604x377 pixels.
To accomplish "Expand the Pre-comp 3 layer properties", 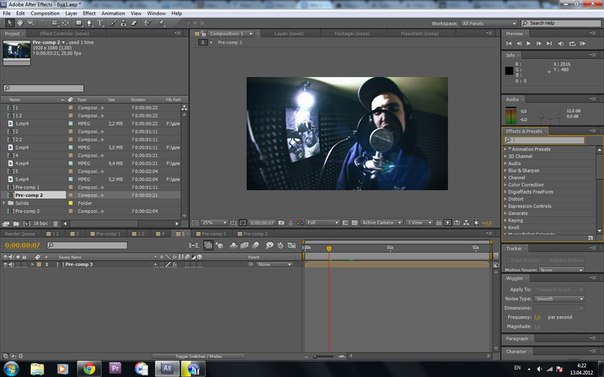I will coord(32,265).
